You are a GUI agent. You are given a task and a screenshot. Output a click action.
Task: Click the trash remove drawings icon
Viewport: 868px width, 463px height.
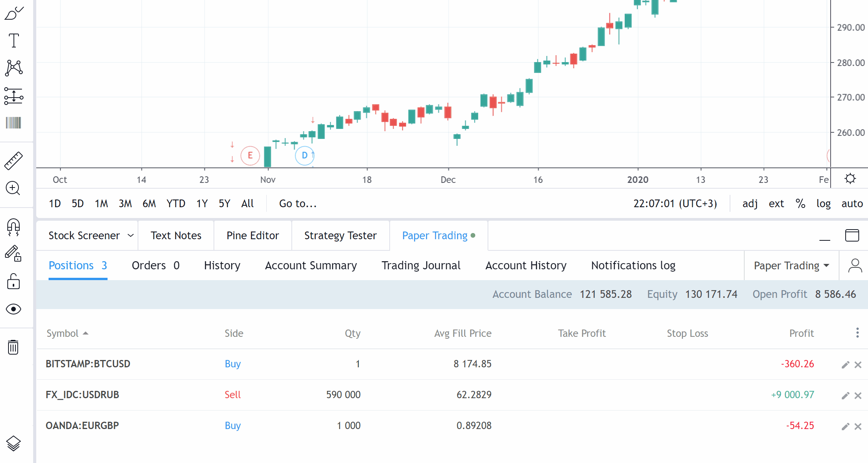click(13, 347)
